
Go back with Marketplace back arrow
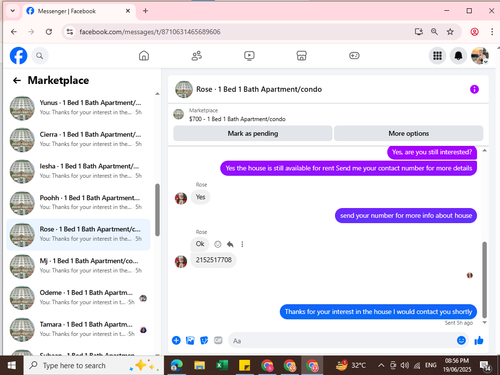click(17, 80)
